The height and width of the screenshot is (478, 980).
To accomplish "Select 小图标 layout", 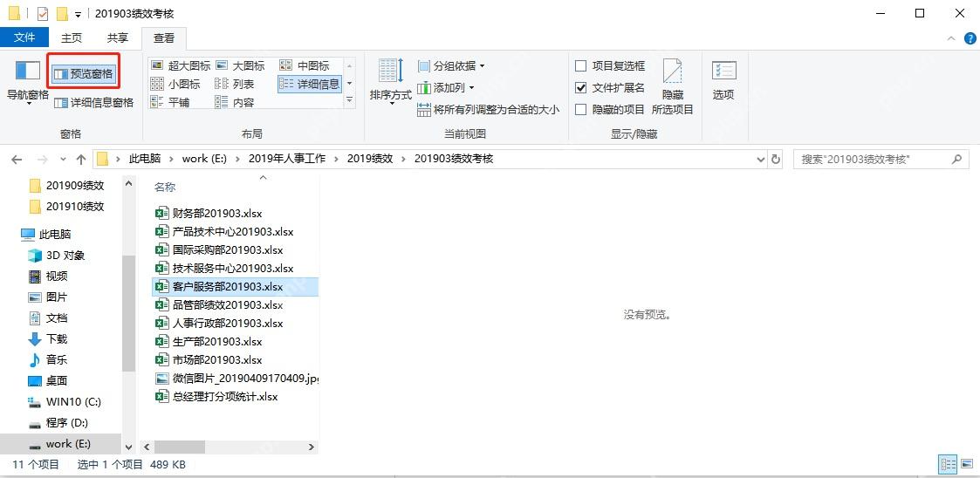I will pyautogui.click(x=175, y=84).
